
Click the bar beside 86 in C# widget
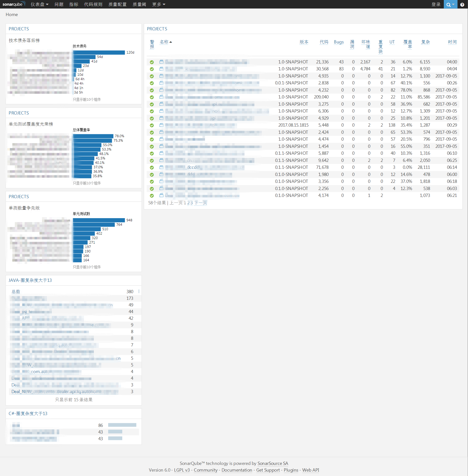coord(122,425)
